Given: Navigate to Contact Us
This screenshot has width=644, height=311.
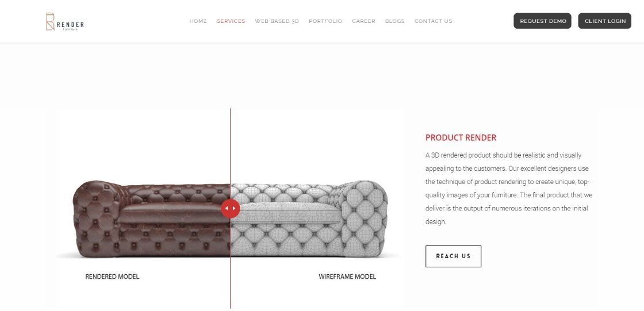Looking at the screenshot, I should click(434, 21).
